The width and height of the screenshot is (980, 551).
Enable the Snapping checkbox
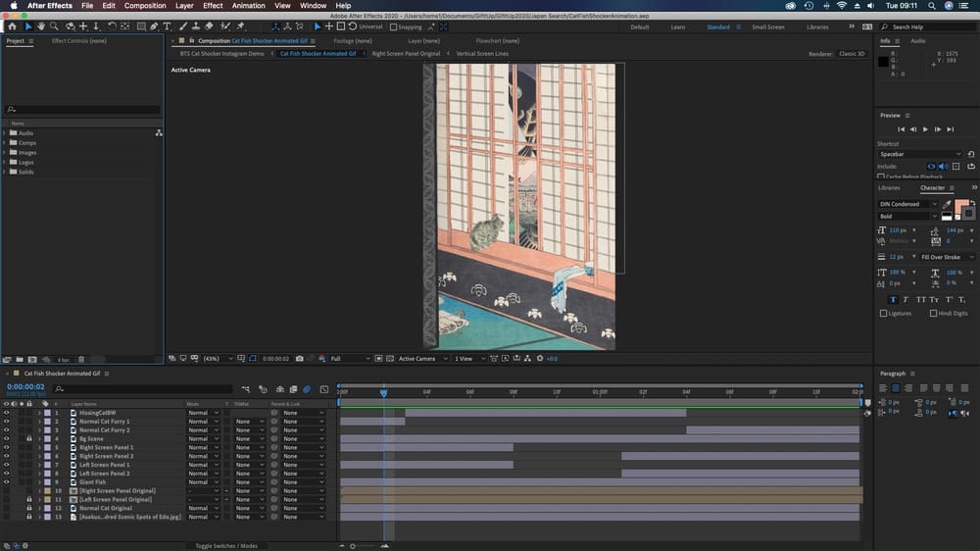(393, 26)
